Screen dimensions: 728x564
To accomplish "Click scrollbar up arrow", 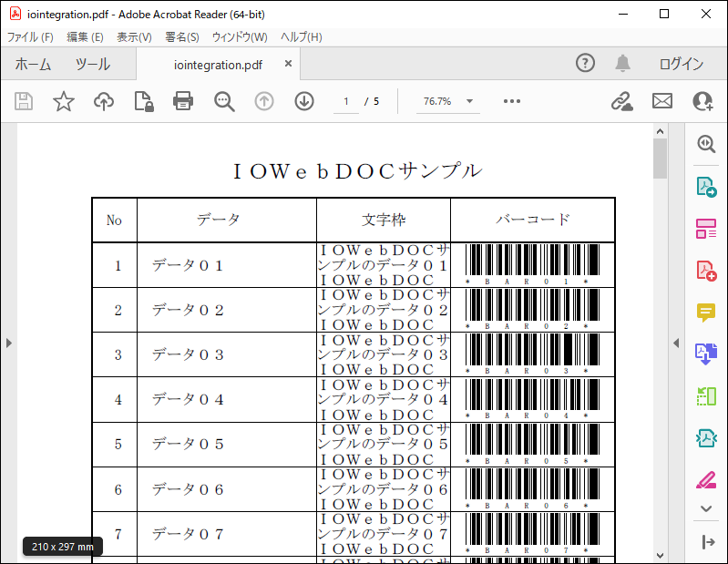I will tap(660, 131).
